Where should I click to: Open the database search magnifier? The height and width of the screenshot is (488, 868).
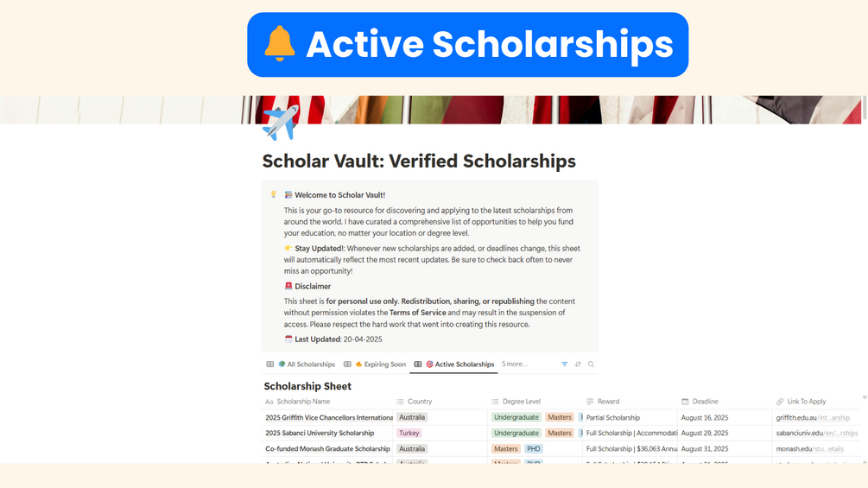click(x=592, y=364)
